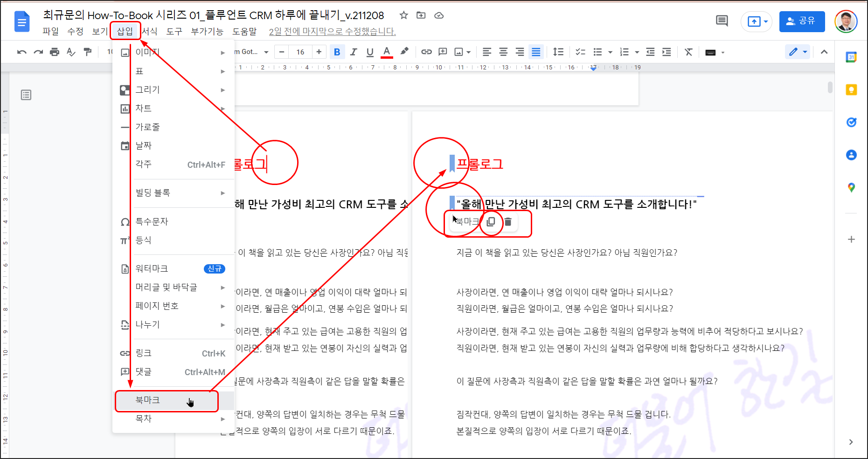Click the Checklist toolbar icon
868x459 pixels.
tap(580, 52)
